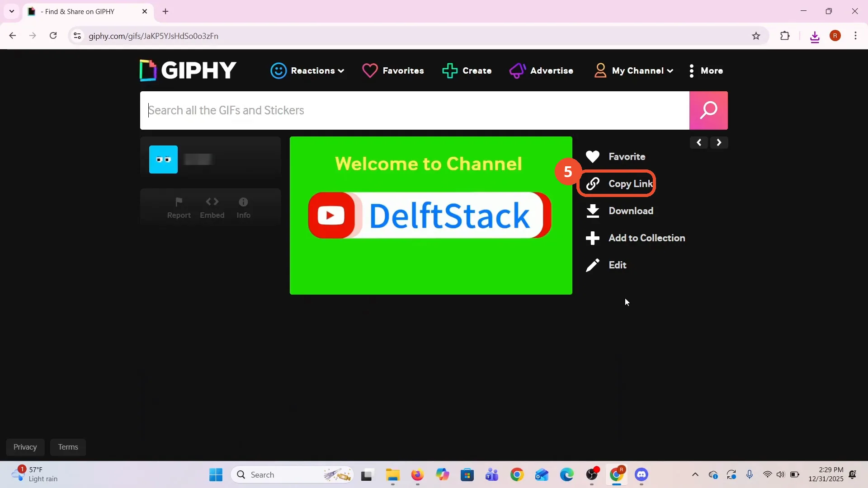The image size is (868, 488).
Task: Bookmark this page with the star
Action: tap(756, 36)
